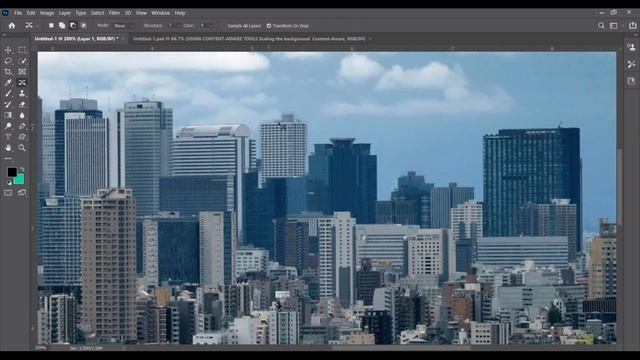Screen dimensions: 640x360
Task: Open the Mode dropdown set to Move
Action: [x=124, y=26]
